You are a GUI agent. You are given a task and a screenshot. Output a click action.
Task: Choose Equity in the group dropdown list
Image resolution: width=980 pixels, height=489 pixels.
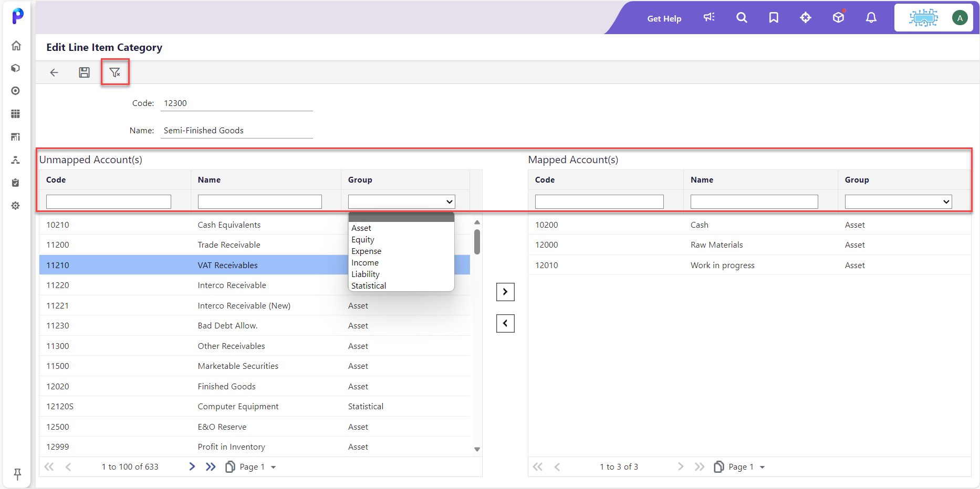(x=401, y=239)
